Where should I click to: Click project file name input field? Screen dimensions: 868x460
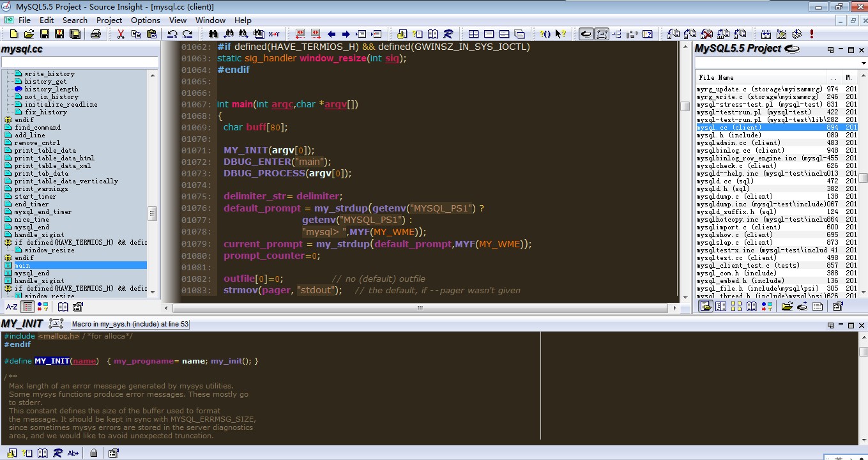[776, 63]
